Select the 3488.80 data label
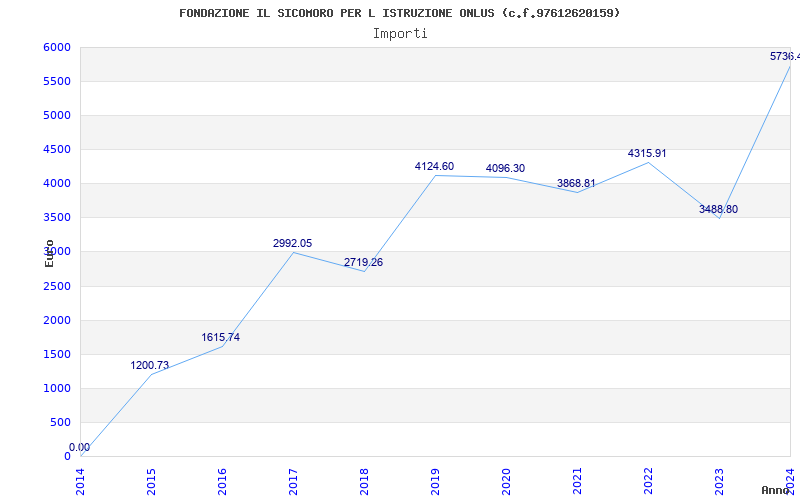This screenshot has height=500, width=800. click(718, 209)
